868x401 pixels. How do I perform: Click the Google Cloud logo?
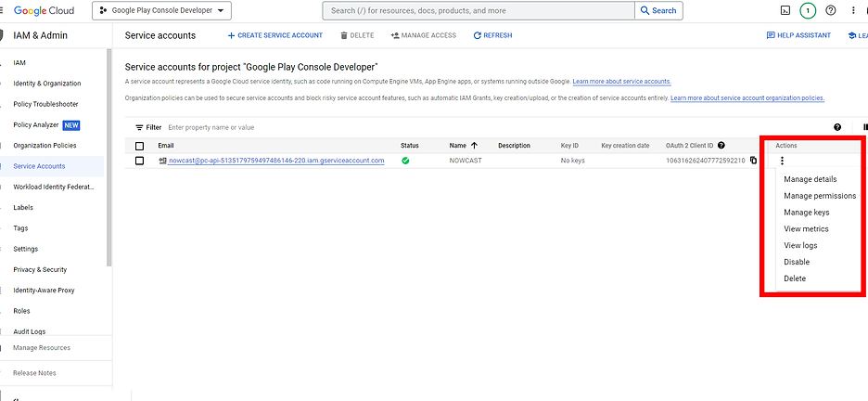(x=44, y=10)
